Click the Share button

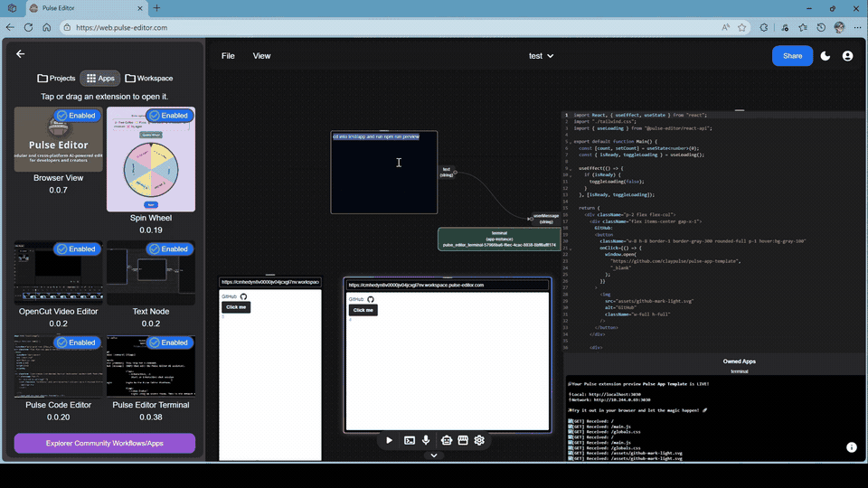click(x=792, y=56)
